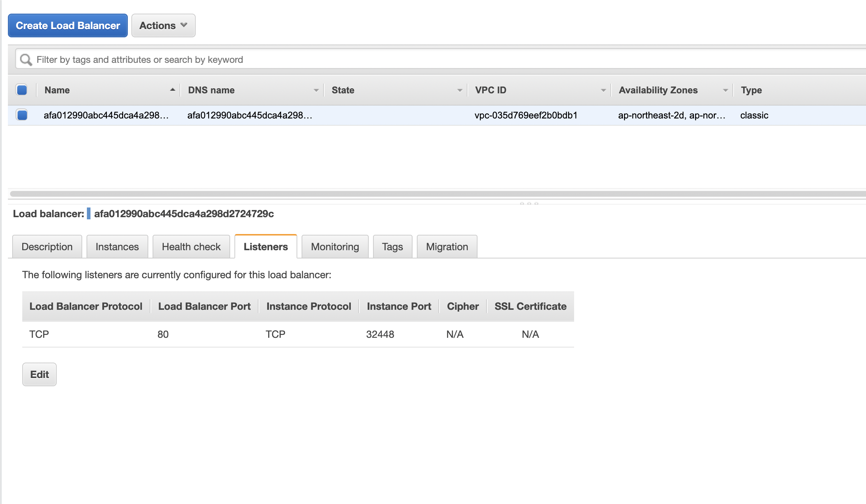Open the Actions dropdown menu
The image size is (866, 504).
(x=163, y=25)
